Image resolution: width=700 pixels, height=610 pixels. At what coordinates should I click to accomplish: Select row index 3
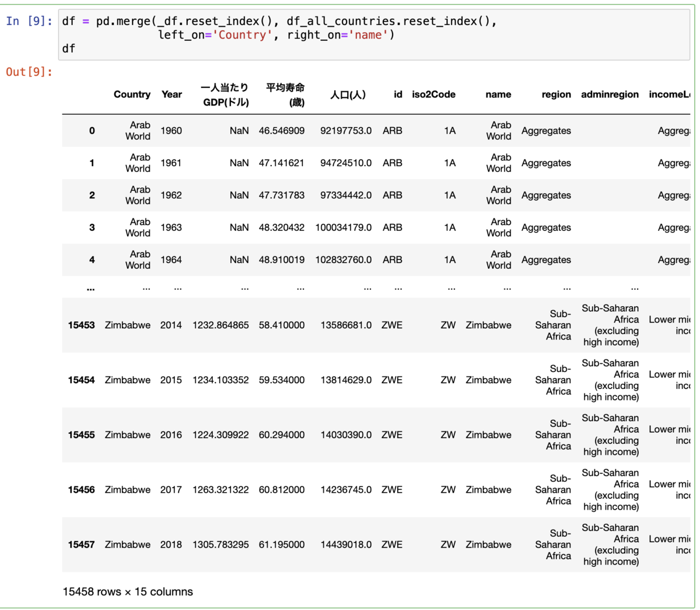click(x=92, y=227)
